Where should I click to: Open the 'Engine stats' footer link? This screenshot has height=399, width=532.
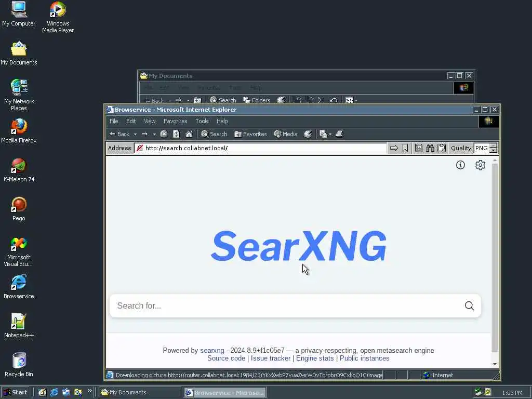(x=315, y=358)
